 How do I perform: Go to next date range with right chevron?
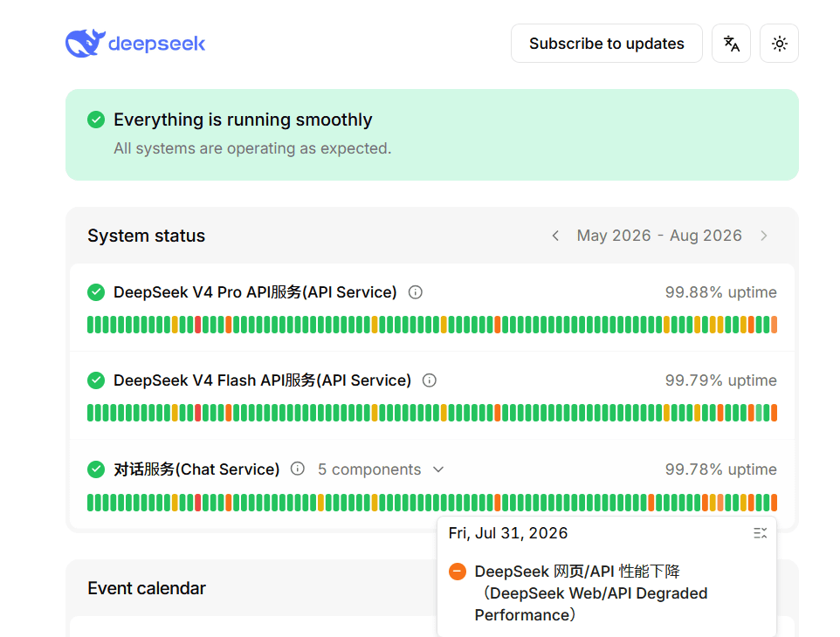click(764, 236)
